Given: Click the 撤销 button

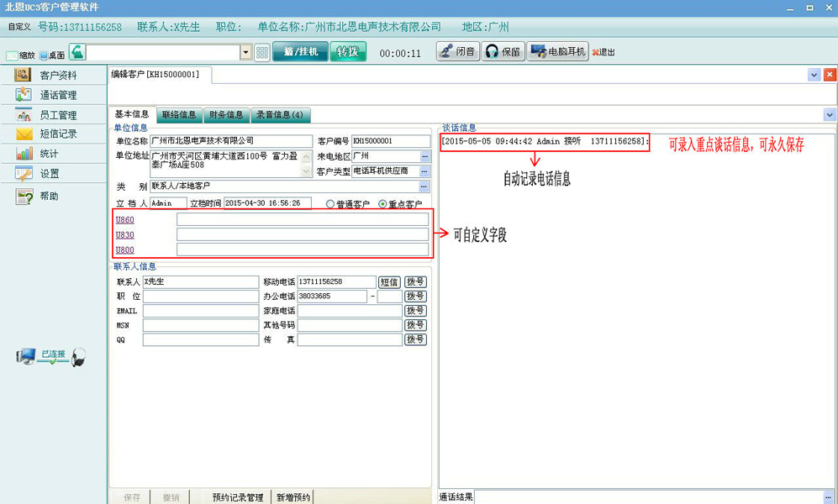Looking at the screenshot, I should point(171,497).
